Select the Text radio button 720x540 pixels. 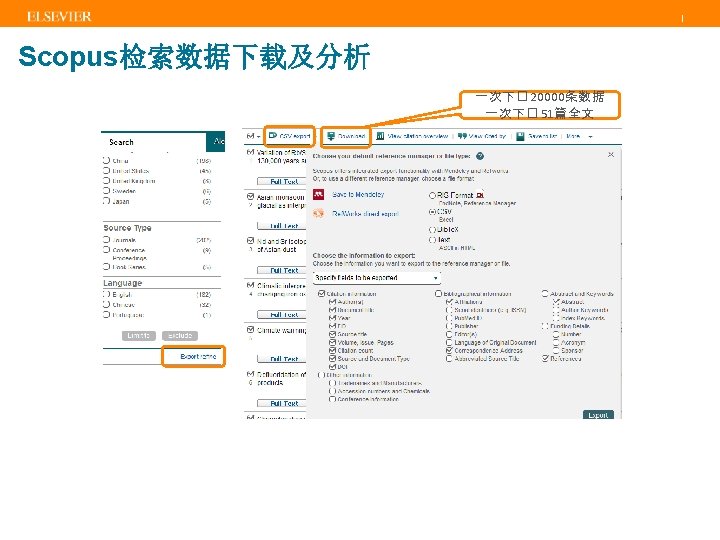coord(432,240)
